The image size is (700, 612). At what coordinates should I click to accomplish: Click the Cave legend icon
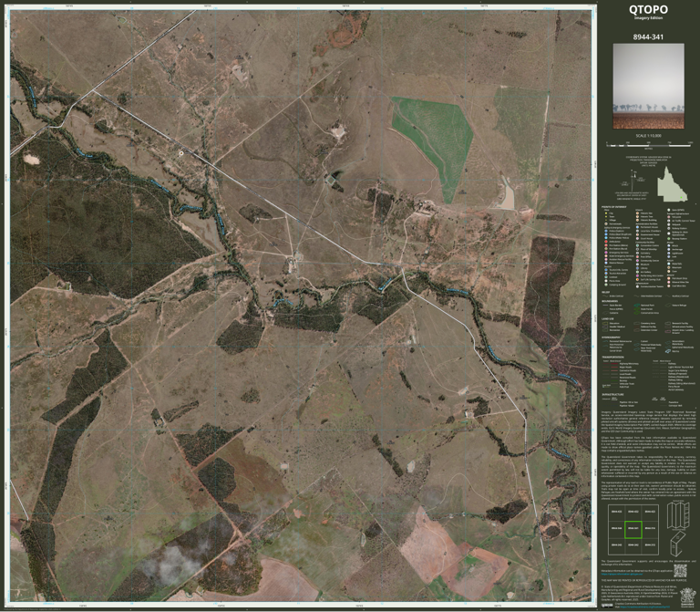[669, 271]
